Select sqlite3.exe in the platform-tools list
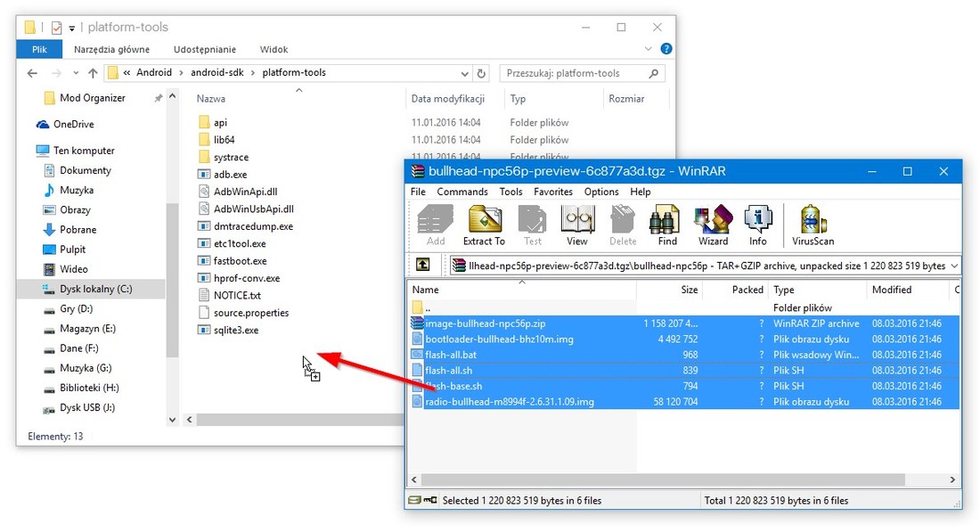The width and height of the screenshot is (980, 532). tap(235, 330)
